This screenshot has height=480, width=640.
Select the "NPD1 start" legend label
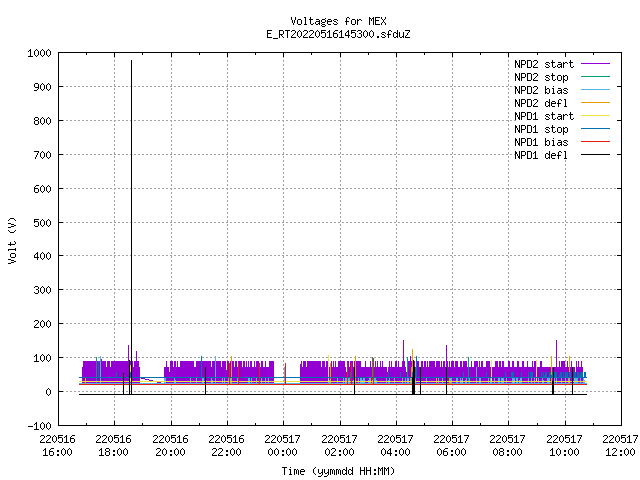point(544,116)
